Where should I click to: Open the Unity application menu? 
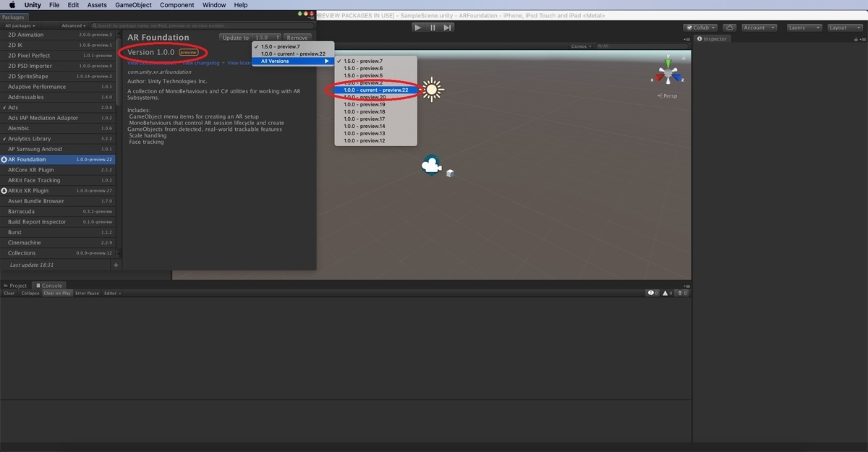coord(33,5)
